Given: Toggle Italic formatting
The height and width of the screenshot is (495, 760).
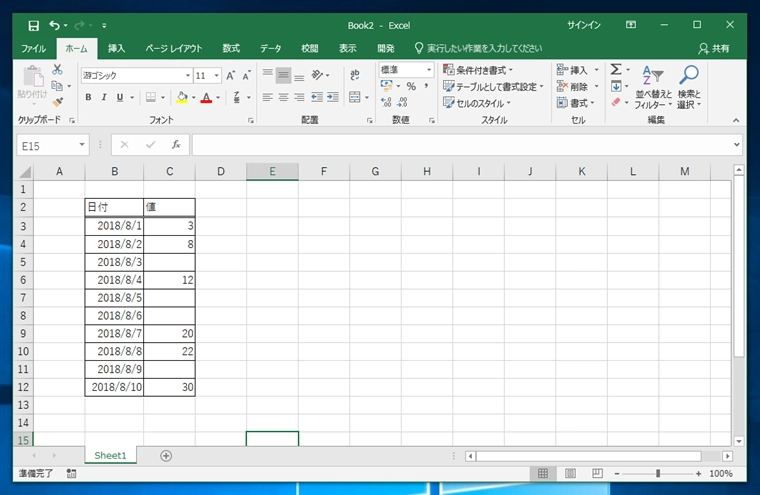Looking at the screenshot, I should pyautogui.click(x=104, y=97).
